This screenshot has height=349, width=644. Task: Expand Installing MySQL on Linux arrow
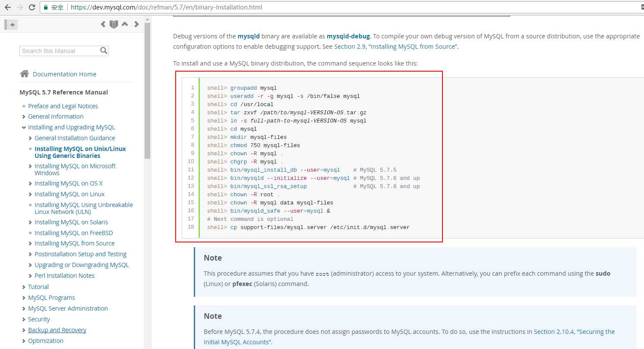(30, 194)
